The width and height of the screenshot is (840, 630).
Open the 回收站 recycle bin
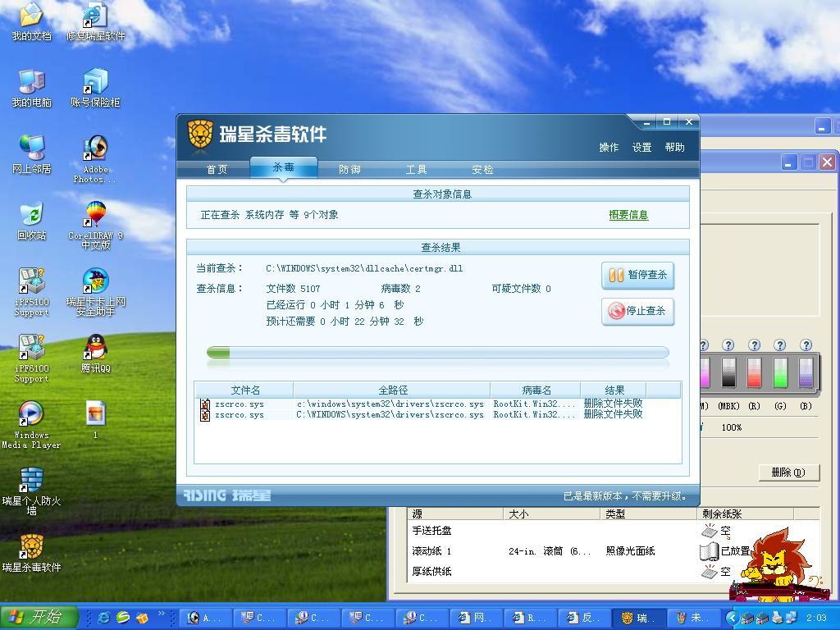[31, 221]
